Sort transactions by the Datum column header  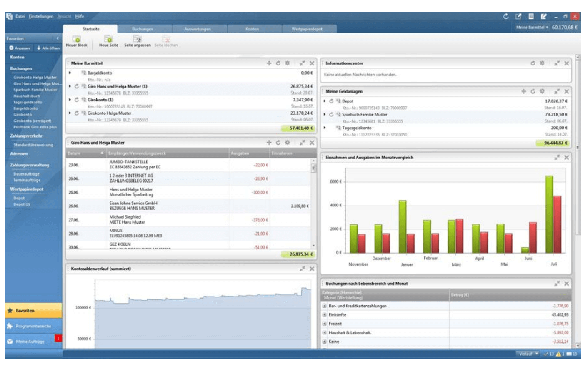(85, 153)
